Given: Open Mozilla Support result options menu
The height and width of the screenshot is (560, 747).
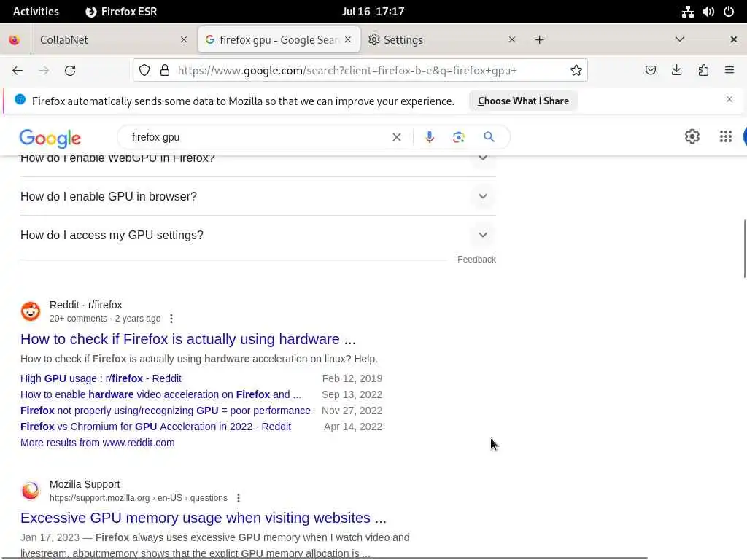Looking at the screenshot, I should click(239, 498).
